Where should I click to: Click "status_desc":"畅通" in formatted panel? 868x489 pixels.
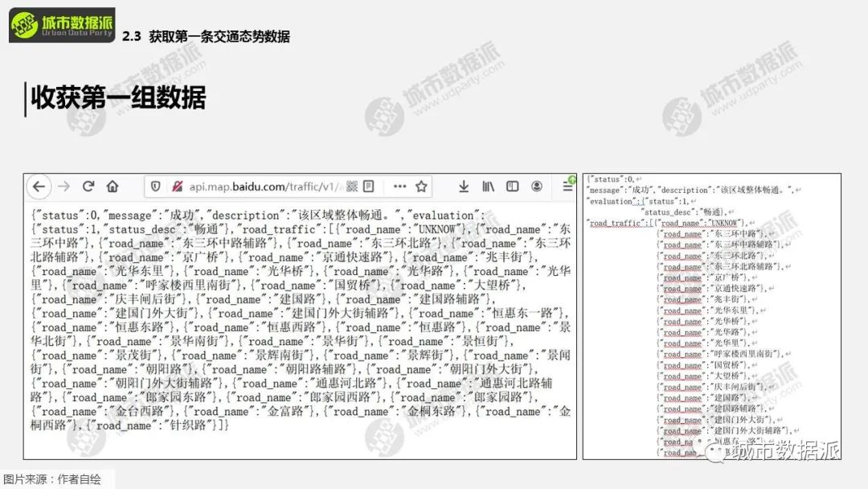coord(682,212)
